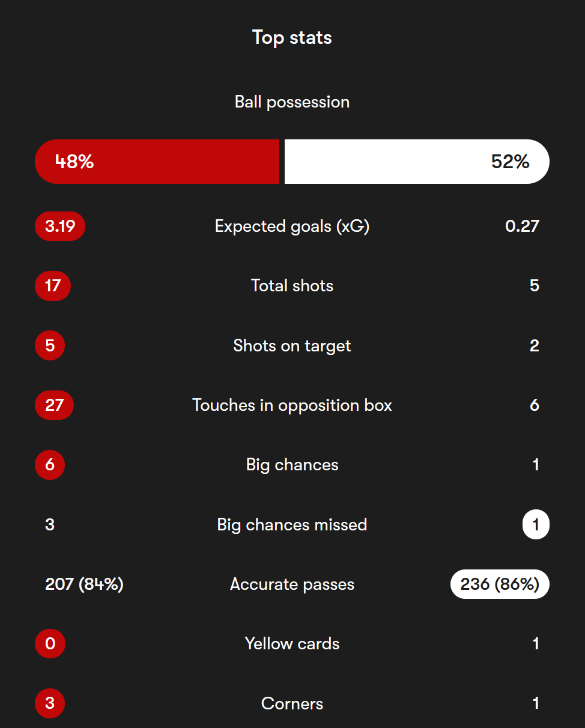Image resolution: width=585 pixels, height=728 pixels.
Task: Click the Top stats heading
Action: (x=292, y=38)
